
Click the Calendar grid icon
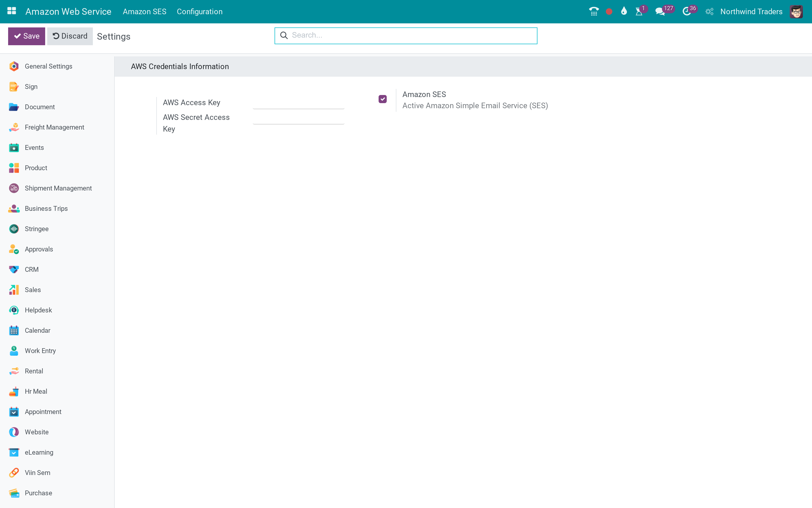[14, 331]
